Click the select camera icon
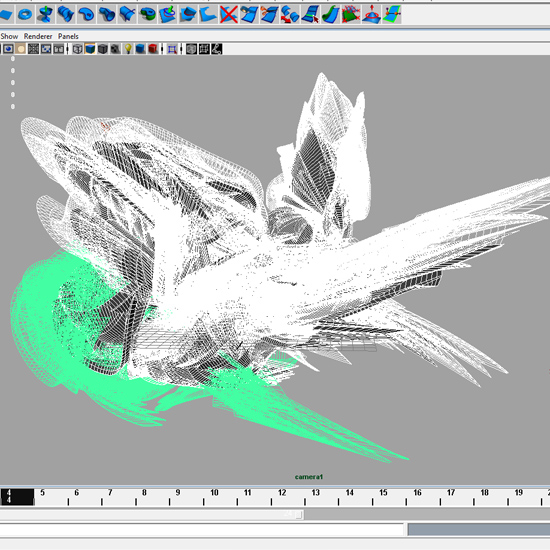Image resolution: width=550 pixels, height=550 pixels. [8, 49]
